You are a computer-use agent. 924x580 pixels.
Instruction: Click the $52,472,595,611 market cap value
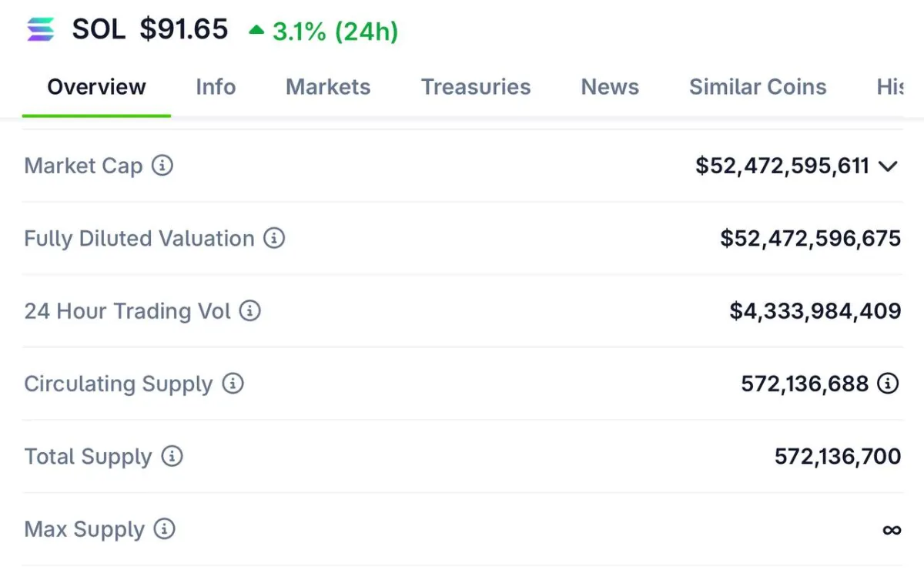tap(782, 166)
